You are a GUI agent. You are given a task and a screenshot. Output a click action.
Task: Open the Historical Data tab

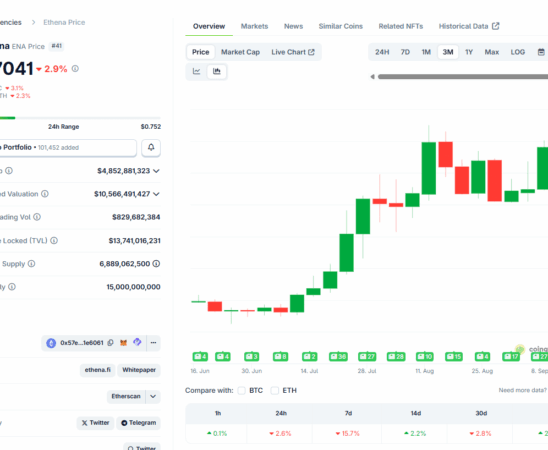coord(469,26)
